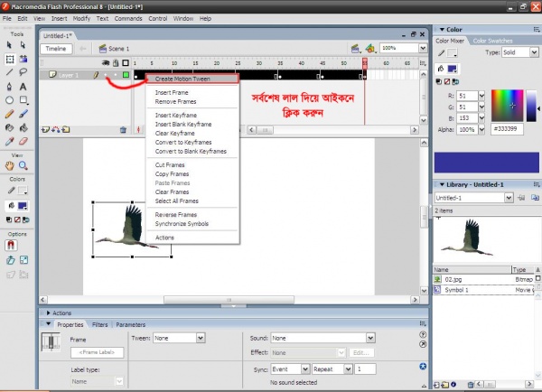Open the Alpha 100% dropdown arrow
542x392 pixels.
pos(481,130)
